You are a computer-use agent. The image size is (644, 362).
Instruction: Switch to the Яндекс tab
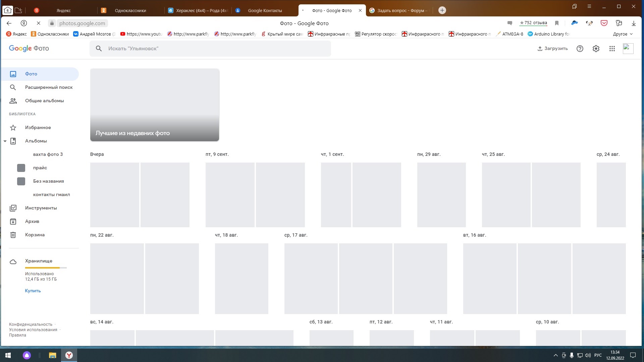[64, 10]
